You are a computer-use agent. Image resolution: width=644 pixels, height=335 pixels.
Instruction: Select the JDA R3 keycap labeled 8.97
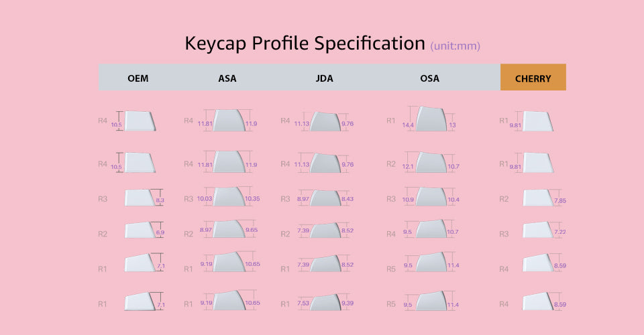tap(325, 198)
